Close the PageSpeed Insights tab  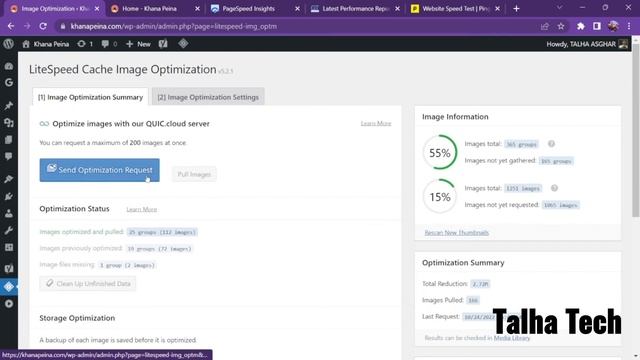[x=297, y=9]
